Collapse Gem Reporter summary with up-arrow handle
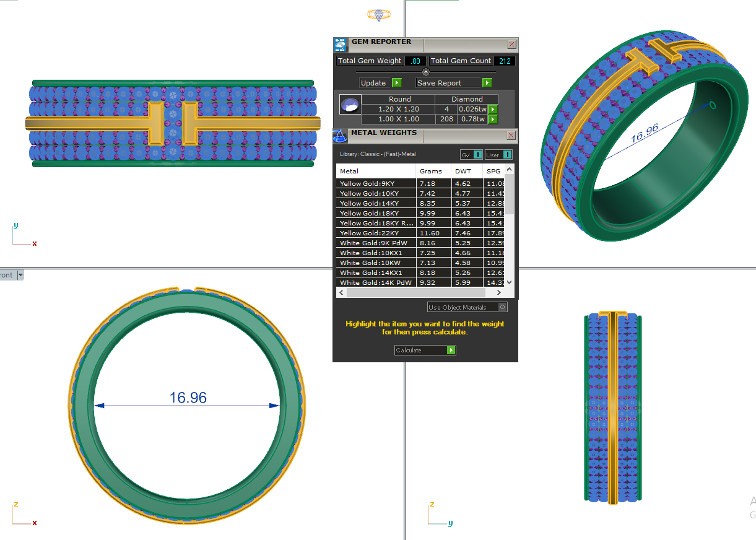Screen dimensions: 756x540 click(x=425, y=72)
